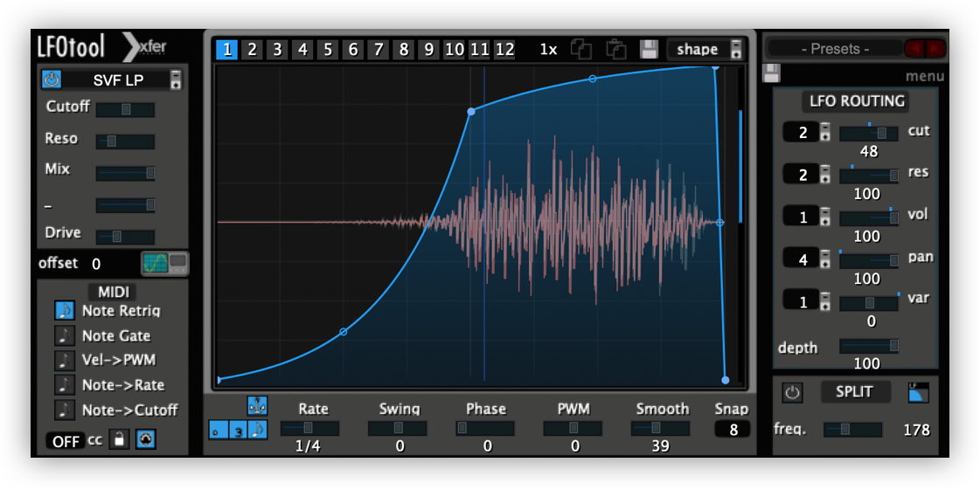Select LFO graph tab 12
980x490 pixels.
pos(504,49)
